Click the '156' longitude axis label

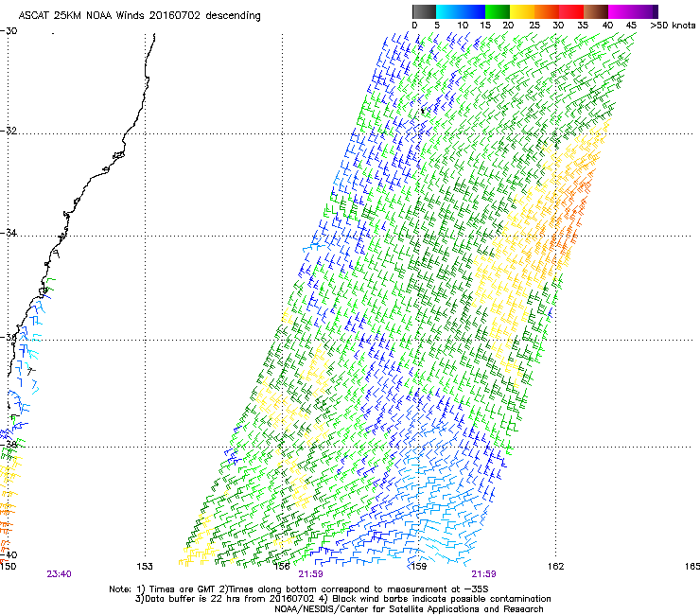click(282, 567)
